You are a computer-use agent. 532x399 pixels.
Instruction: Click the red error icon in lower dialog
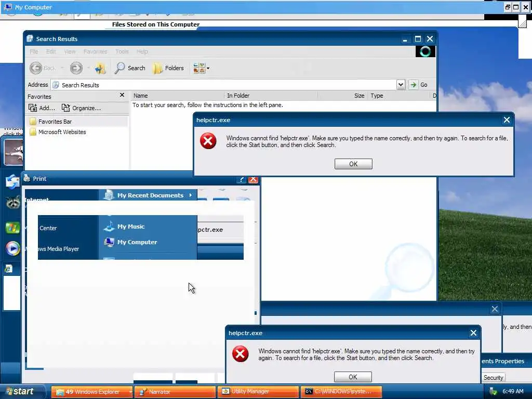pyautogui.click(x=240, y=354)
